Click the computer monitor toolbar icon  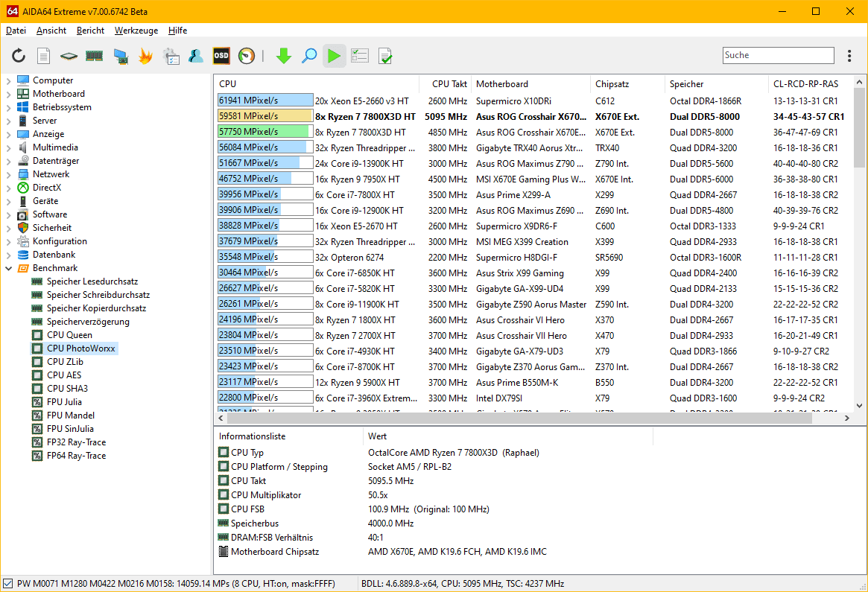(120, 55)
